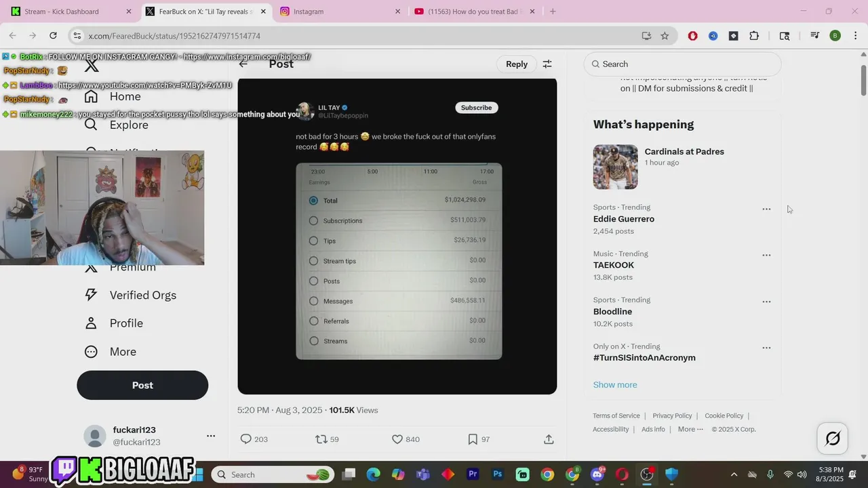This screenshot has width=868, height=488.
Task: Go back using the Post header arrow
Action: (243, 64)
